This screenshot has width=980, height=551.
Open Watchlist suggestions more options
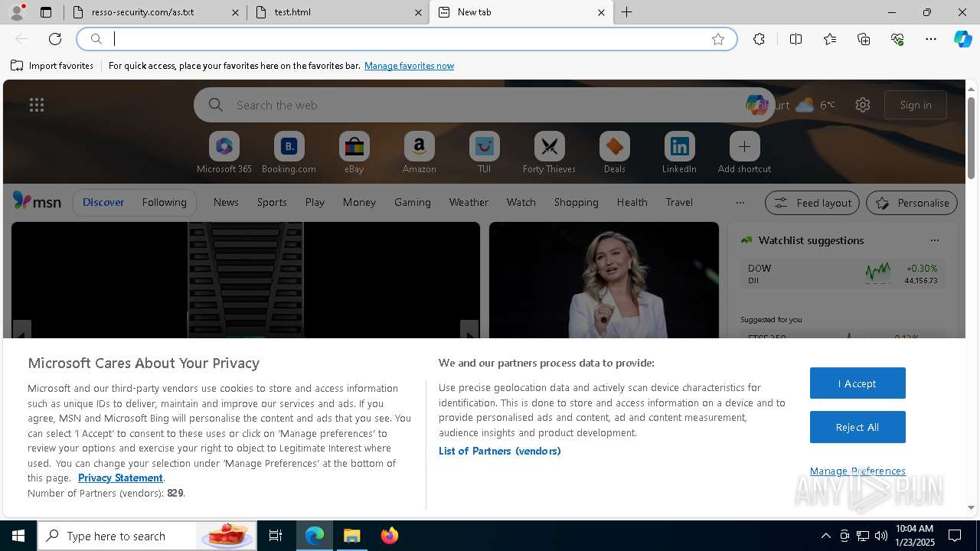point(934,240)
